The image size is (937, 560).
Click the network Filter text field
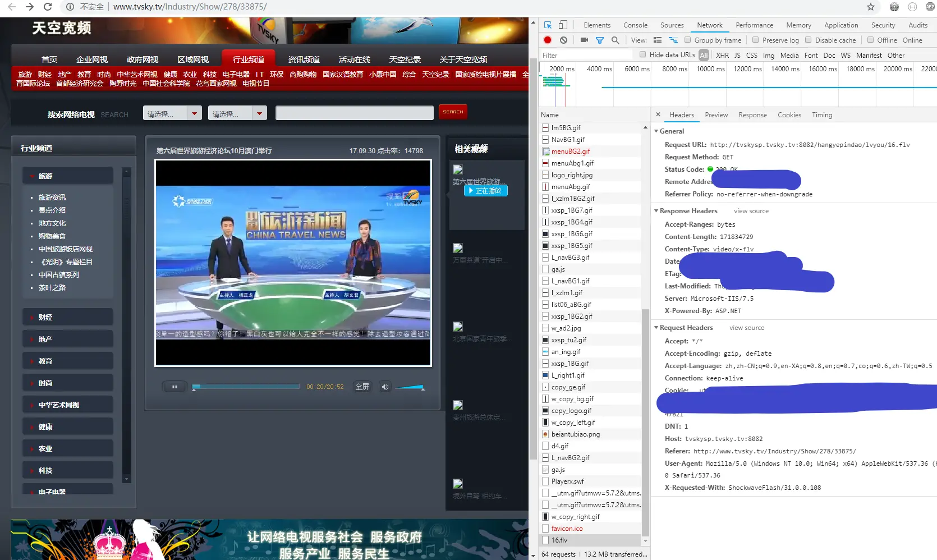coord(586,55)
